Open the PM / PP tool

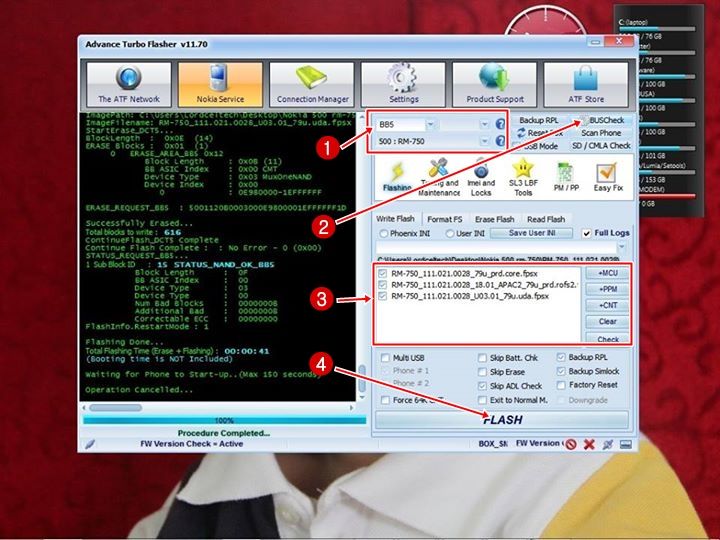pos(566,177)
